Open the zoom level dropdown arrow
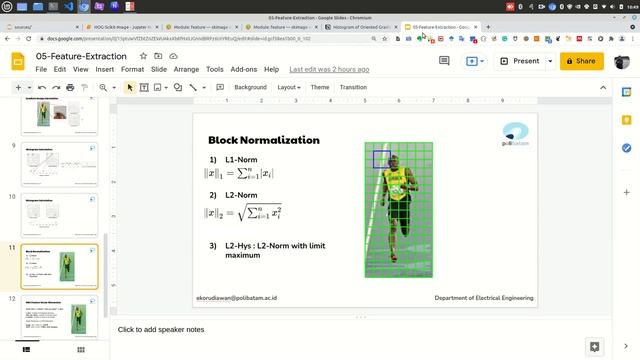 (114, 88)
